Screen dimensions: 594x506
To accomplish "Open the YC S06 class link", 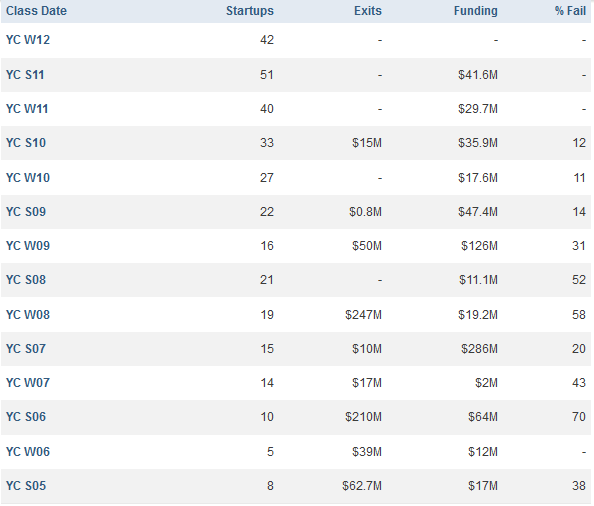I will (26, 417).
